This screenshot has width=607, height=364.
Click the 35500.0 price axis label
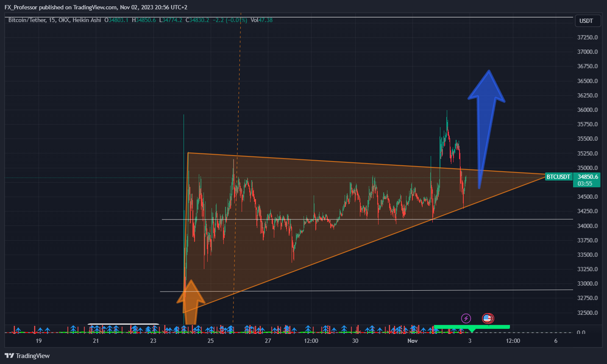(x=588, y=139)
